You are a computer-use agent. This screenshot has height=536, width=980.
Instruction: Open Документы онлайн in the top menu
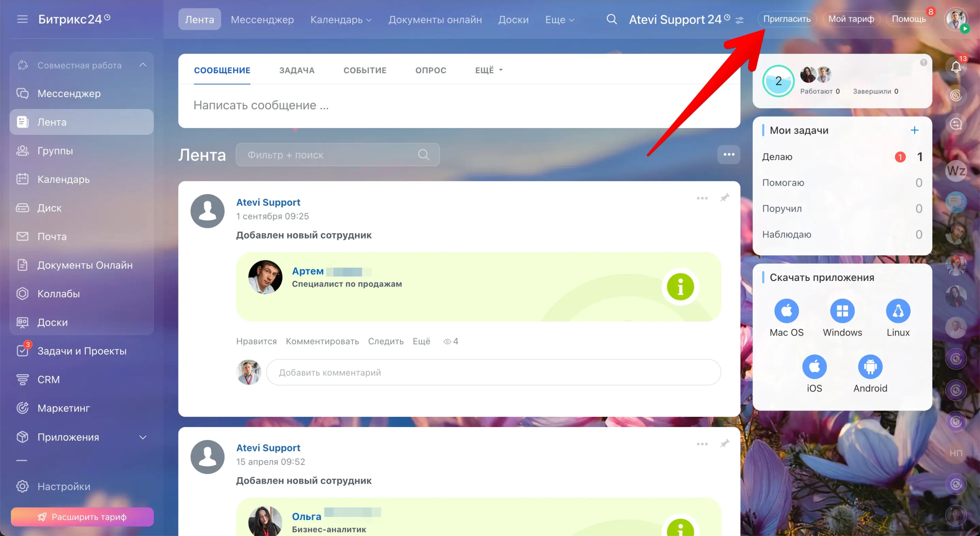tap(435, 19)
